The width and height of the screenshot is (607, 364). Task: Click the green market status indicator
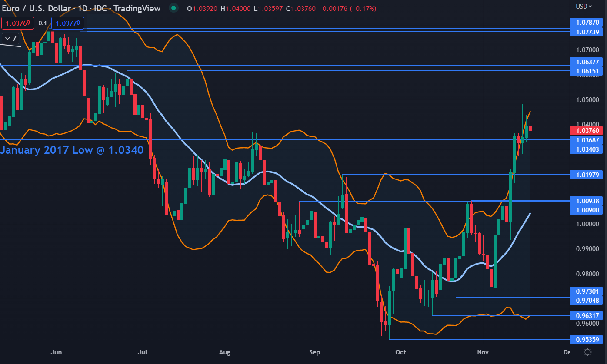pos(173,8)
